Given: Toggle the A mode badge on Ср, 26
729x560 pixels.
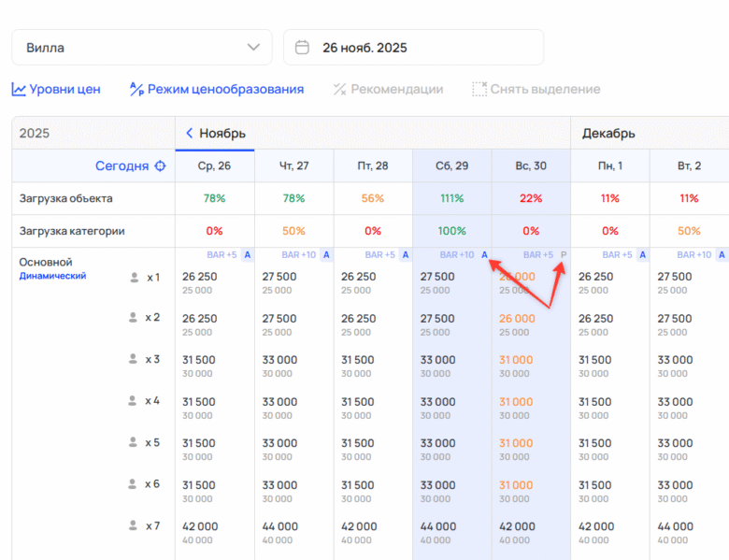Looking at the screenshot, I should [x=247, y=254].
